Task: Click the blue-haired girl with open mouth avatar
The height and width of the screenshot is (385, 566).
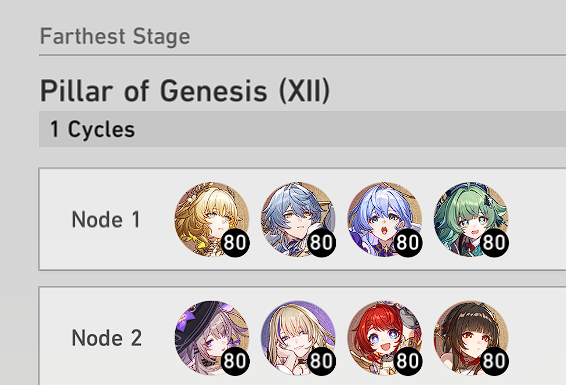Action: [x=385, y=219]
